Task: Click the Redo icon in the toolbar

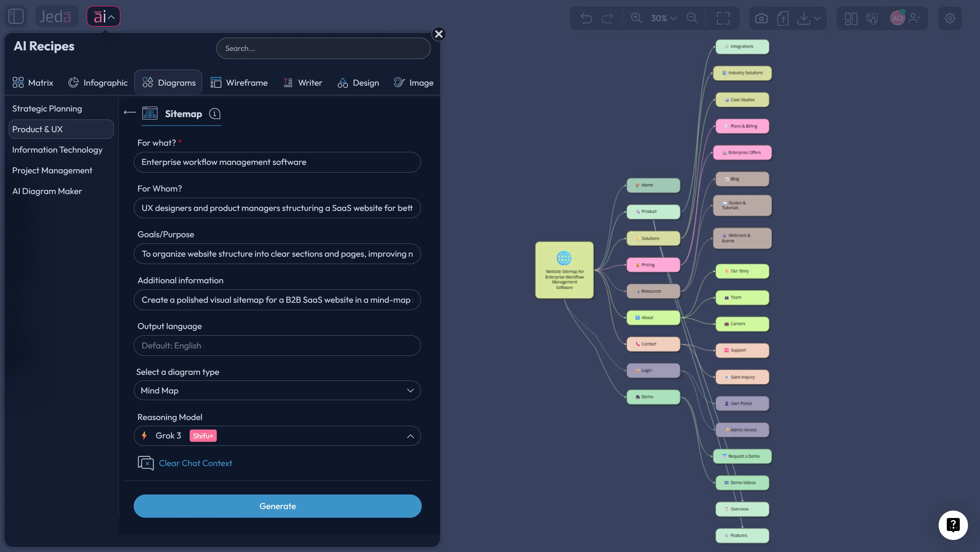Action: (x=607, y=18)
